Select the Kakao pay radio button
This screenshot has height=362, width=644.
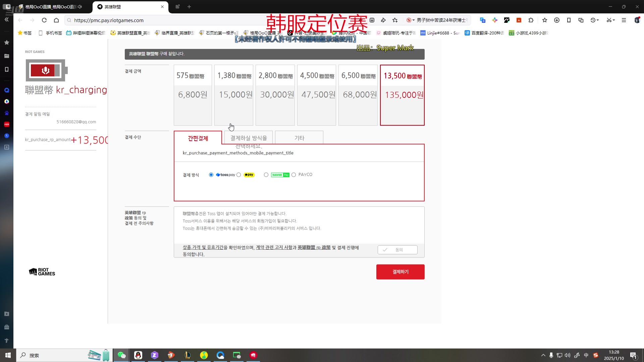tap(239, 175)
